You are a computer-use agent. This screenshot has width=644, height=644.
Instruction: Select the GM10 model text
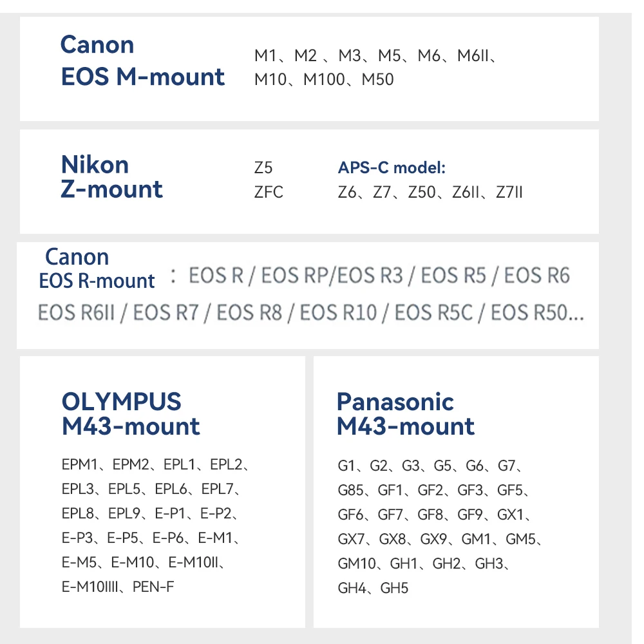pyautogui.click(x=357, y=563)
